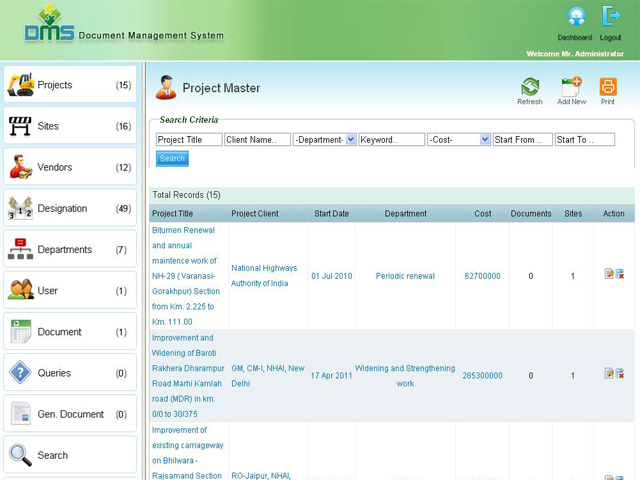Click the Project Title input field
This screenshot has height=480, width=640.
(189, 140)
